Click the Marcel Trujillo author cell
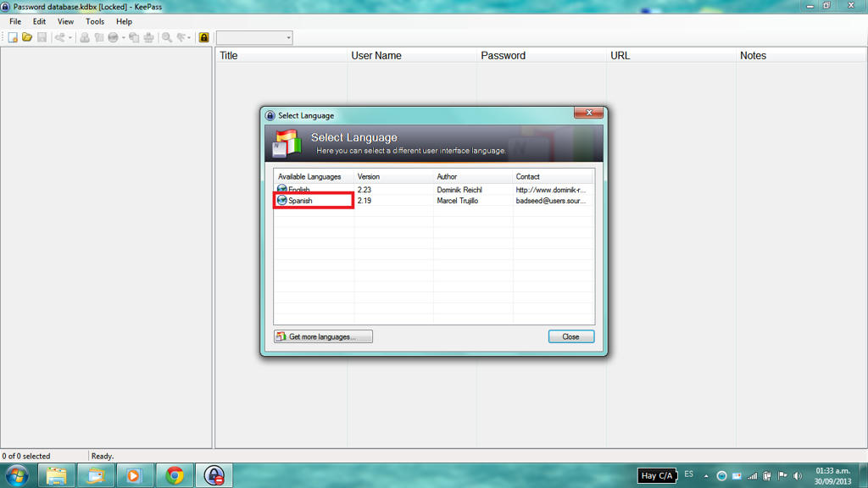 [x=457, y=201]
